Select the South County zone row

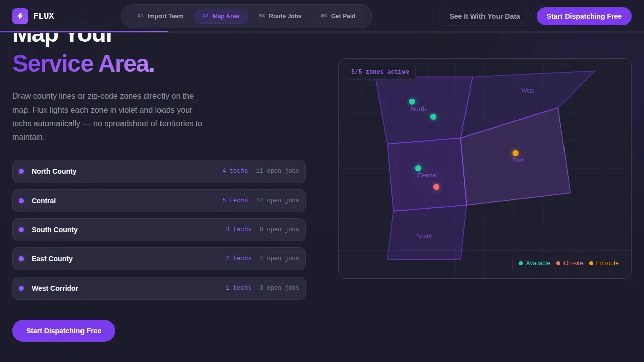point(159,230)
